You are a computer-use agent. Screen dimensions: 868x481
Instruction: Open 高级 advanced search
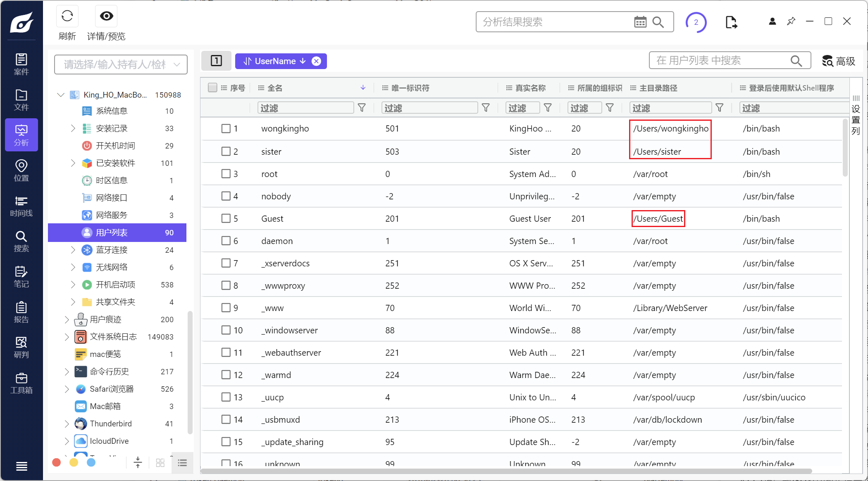[x=838, y=61]
